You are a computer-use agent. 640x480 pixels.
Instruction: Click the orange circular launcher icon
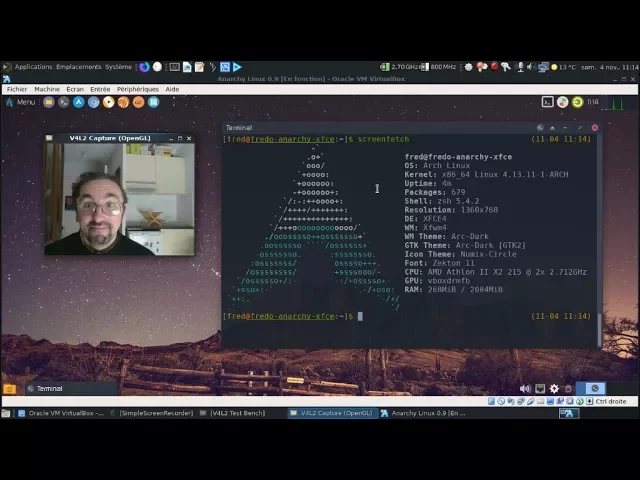point(123,102)
